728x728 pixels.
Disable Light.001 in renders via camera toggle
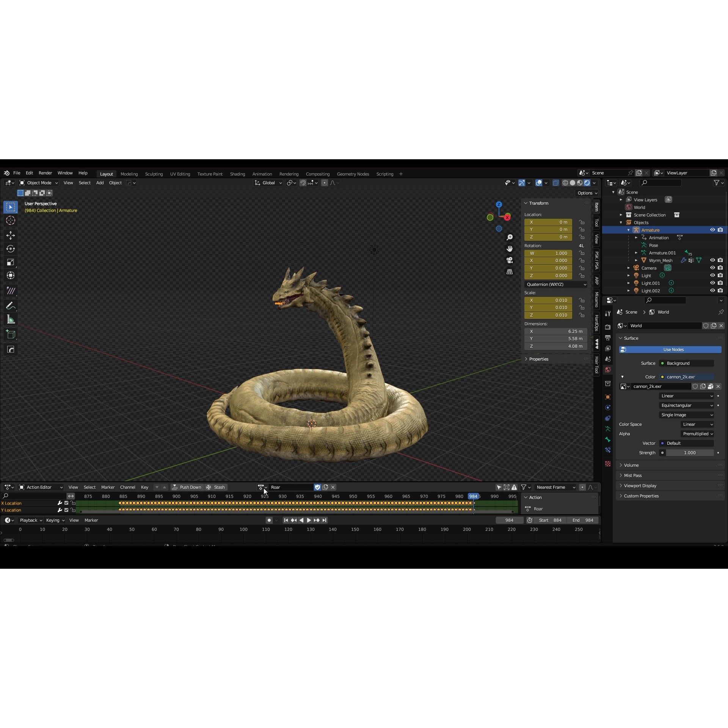pyautogui.click(x=720, y=283)
